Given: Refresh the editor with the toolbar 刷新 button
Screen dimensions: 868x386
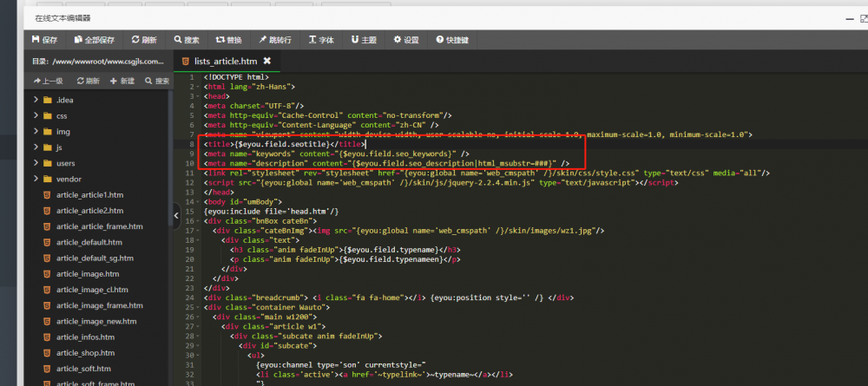Looking at the screenshot, I should (x=144, y=40).
